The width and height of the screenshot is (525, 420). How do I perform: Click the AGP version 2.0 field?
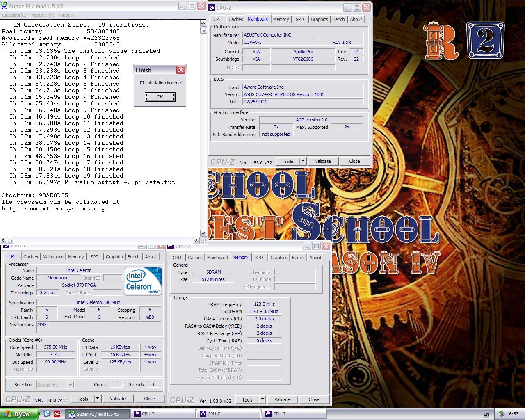pyautogui.click(x=311, y=120)
